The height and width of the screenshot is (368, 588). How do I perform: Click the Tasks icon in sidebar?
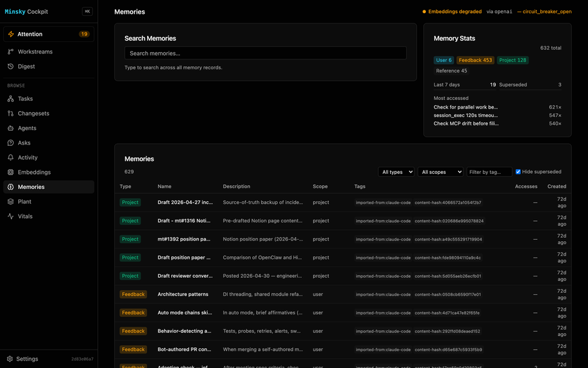pyautogui.click(x=10, y=99)
